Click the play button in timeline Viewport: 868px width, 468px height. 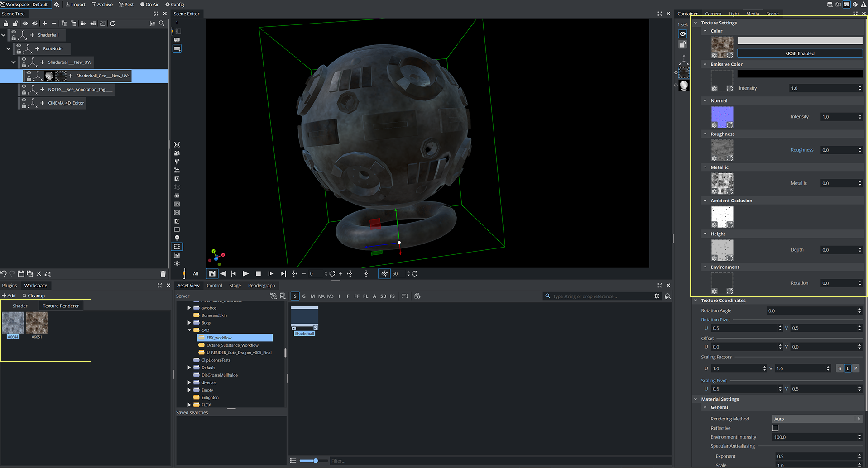point(245,274)
